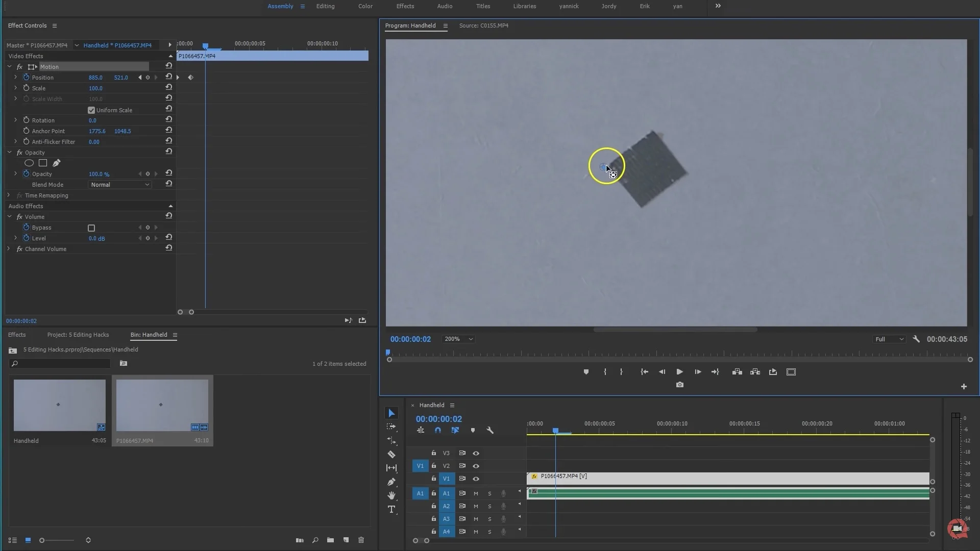Select the Razor tool in the toolbar

(x=391, y=454)
